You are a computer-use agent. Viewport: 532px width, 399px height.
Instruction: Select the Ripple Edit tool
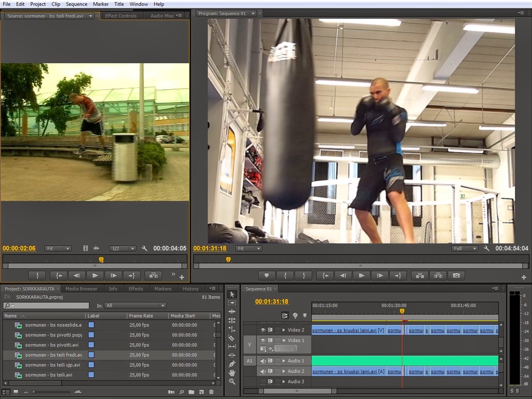pos(232,312)
